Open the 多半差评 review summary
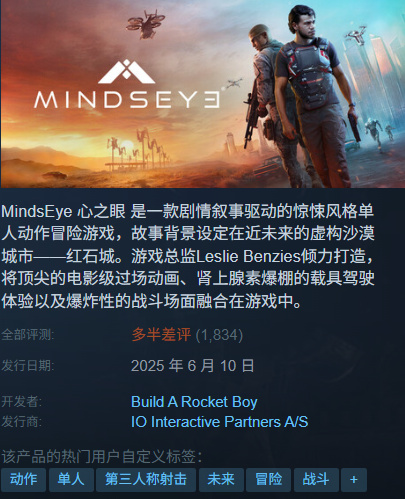Image resolution: width=405 pixels, height=499 pixels. point(161,335)
